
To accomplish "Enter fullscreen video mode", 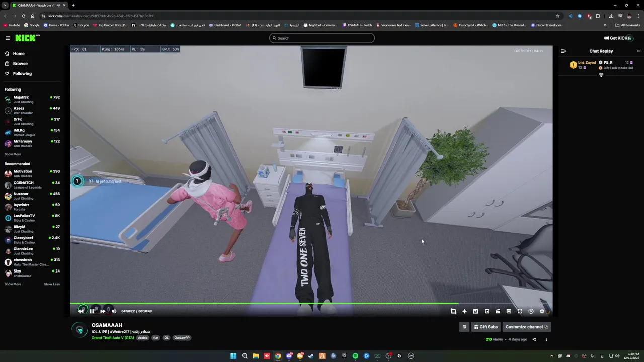I will (520, 311).
